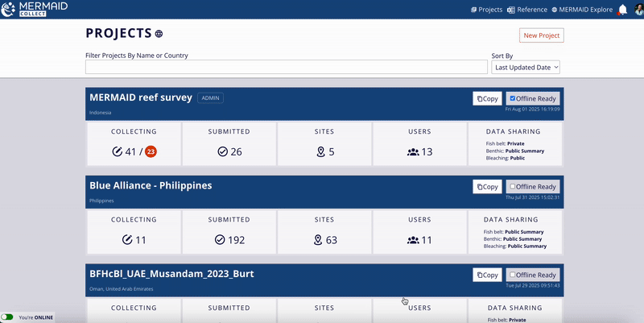Open Sites card of Blue Alliance - Philippines
Screen dimensions: 644x323
coord(324,232)
